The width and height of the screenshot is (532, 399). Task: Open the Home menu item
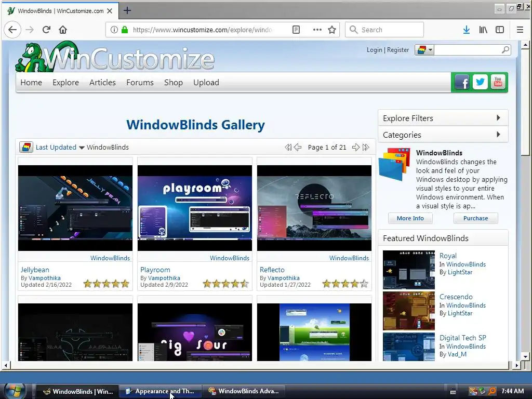tap(31, 83)
